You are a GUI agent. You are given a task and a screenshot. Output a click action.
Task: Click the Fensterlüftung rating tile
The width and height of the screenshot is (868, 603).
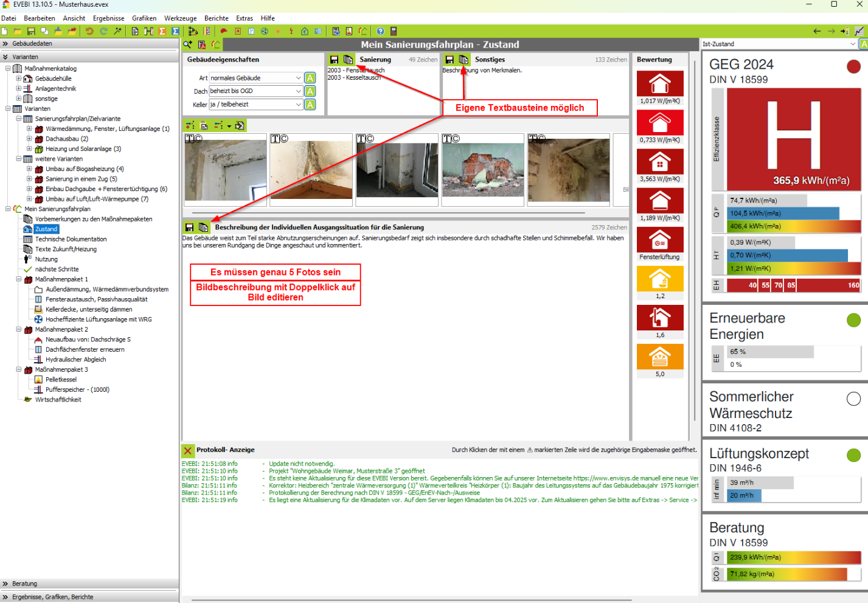click(x=660, y=243)
